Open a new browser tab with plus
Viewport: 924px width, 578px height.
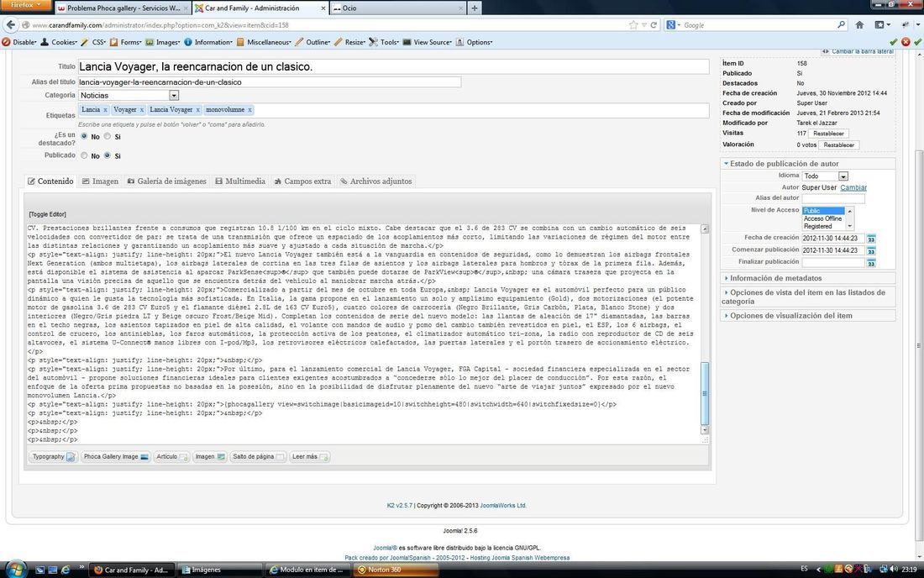point(475,8)
